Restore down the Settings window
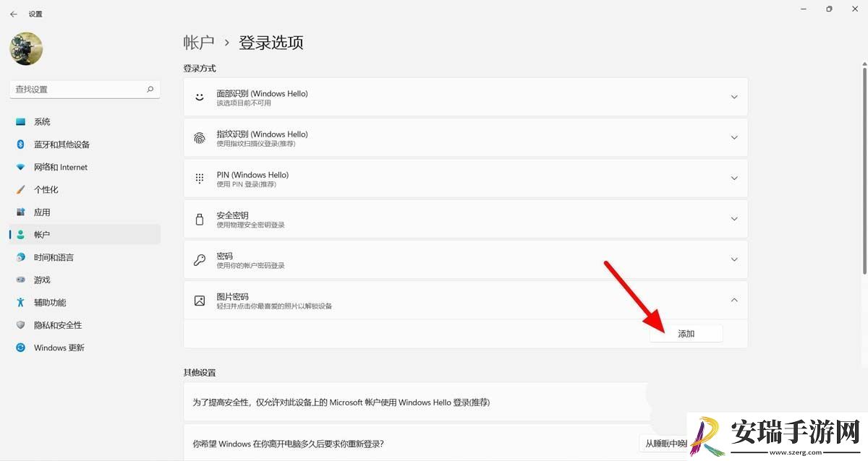The height and width of the screenshot is (461, 868). pos(829,9)
